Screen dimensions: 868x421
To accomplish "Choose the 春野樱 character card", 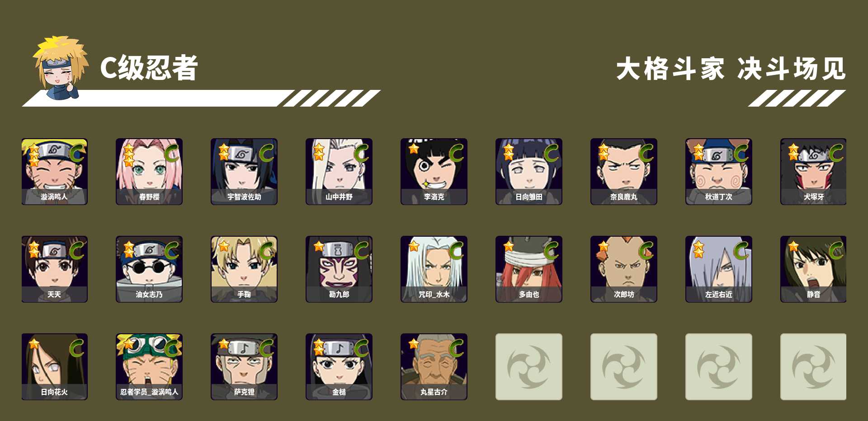I will [x=149, y=172].
